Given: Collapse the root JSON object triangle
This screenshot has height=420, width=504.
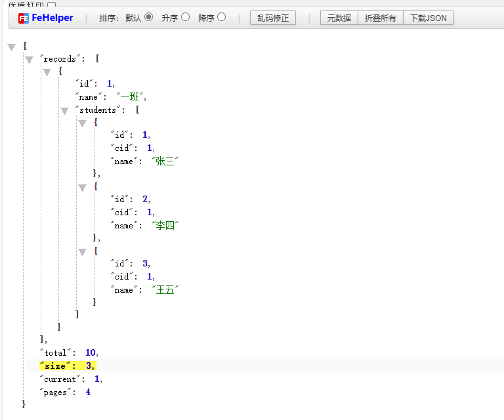Looking at the screenshot, I should pos(11,47).
